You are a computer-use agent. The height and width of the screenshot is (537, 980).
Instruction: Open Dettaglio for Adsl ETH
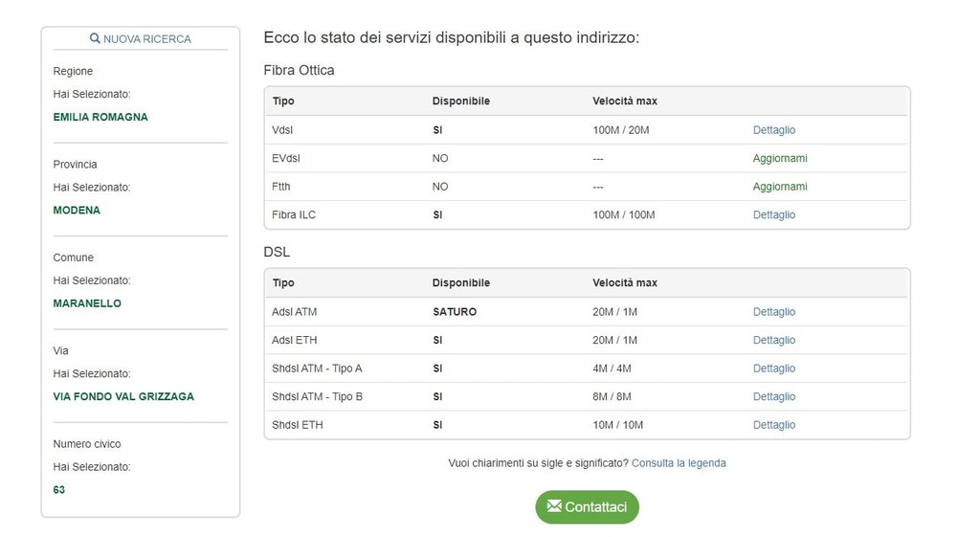pos(773,340)
